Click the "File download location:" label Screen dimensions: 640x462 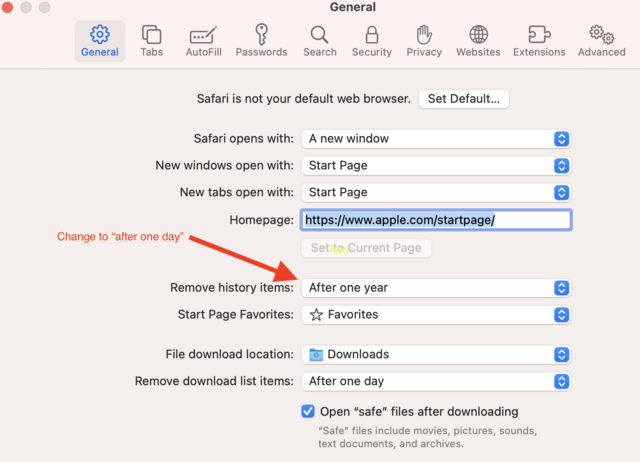pyautogui.click(x=229, y=354)
